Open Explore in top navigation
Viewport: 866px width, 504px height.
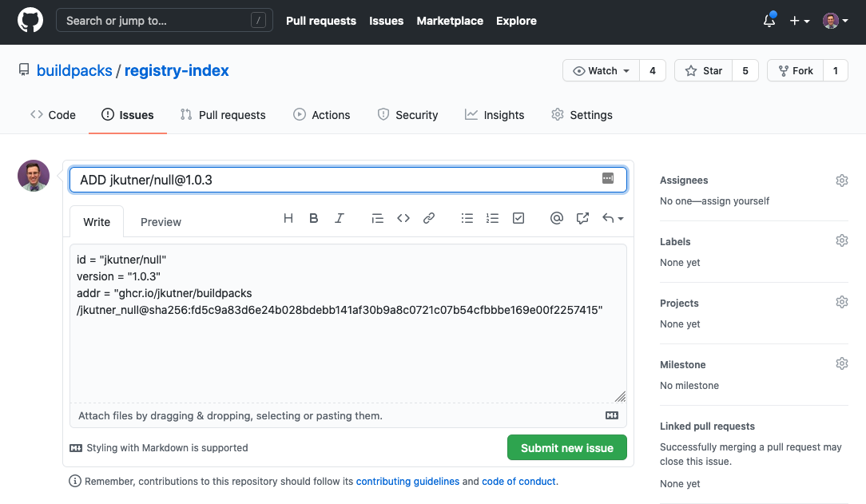[516, 21]
